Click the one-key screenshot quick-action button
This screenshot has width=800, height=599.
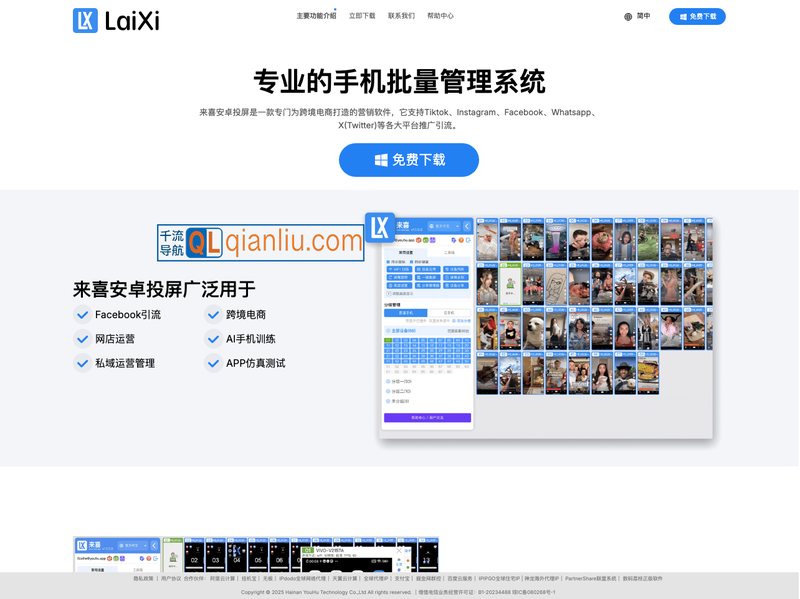point(428,277)
